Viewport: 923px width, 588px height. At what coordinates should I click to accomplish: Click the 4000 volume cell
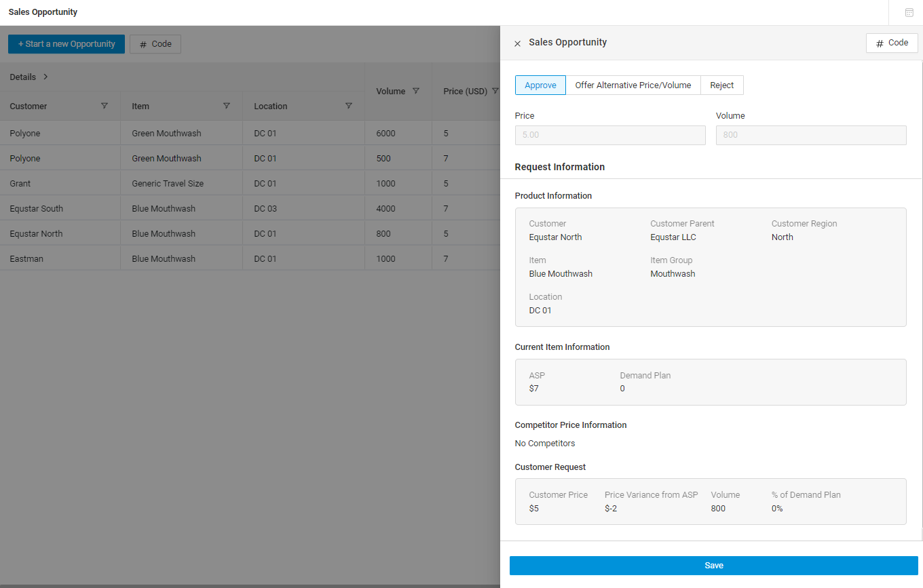click(x=398, y=208)
